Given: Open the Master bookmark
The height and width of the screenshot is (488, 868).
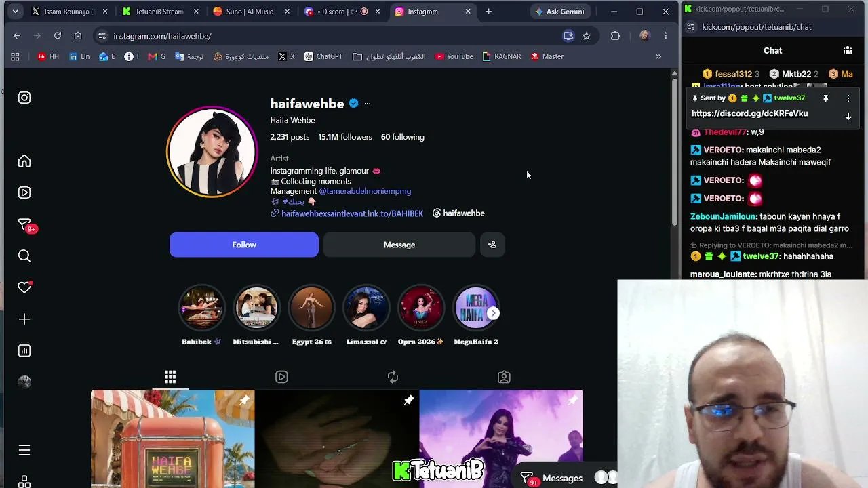Looking at the screenshot, I should pyautogui.click(x=547, y=56).
